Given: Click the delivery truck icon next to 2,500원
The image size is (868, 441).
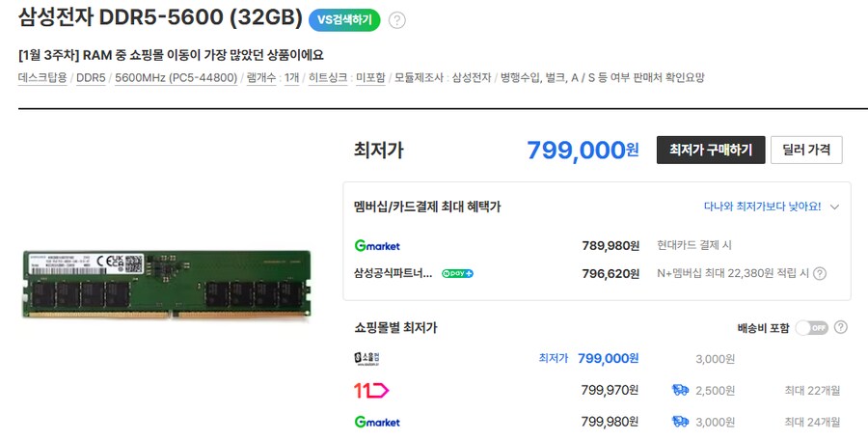Looking at the screenshot, I should click(x=681, y=391).
